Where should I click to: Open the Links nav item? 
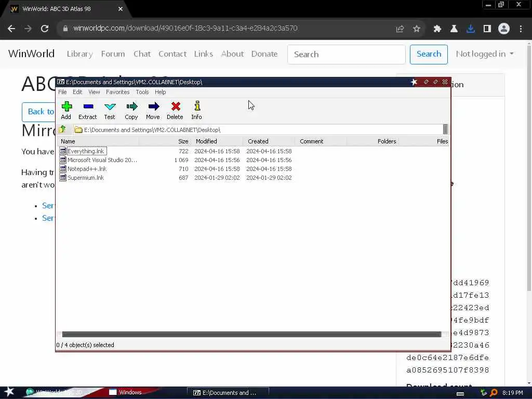click(204, 54)
